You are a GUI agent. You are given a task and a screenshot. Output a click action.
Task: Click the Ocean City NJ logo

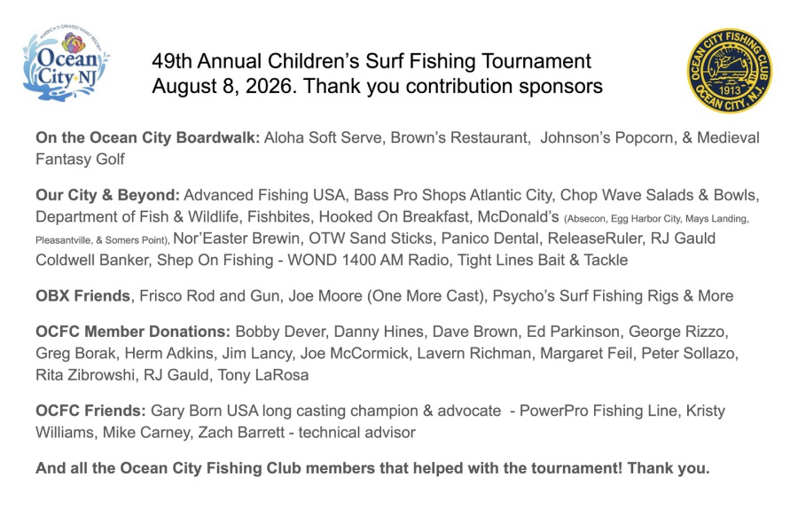(x=66, y=63)
